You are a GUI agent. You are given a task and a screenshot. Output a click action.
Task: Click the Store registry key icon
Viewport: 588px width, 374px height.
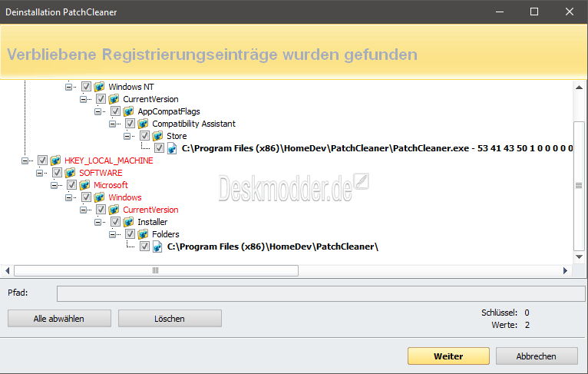tap(157, 136)
